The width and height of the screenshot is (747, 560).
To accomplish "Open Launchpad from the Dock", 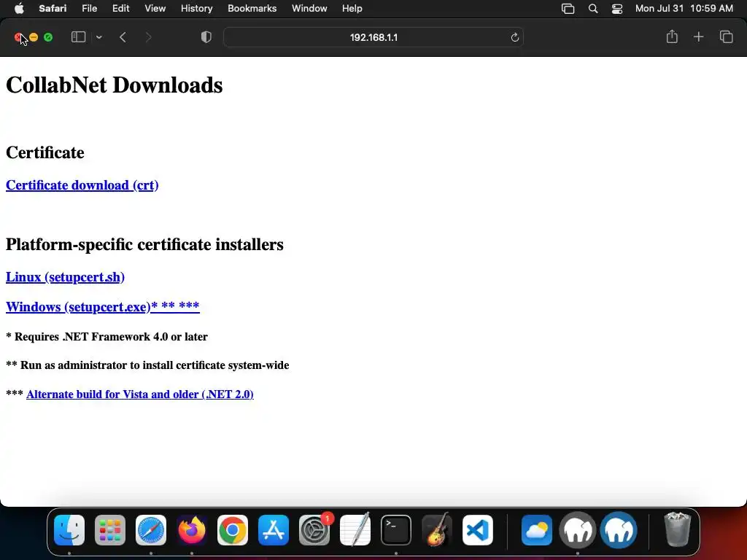I will point(110,530).
